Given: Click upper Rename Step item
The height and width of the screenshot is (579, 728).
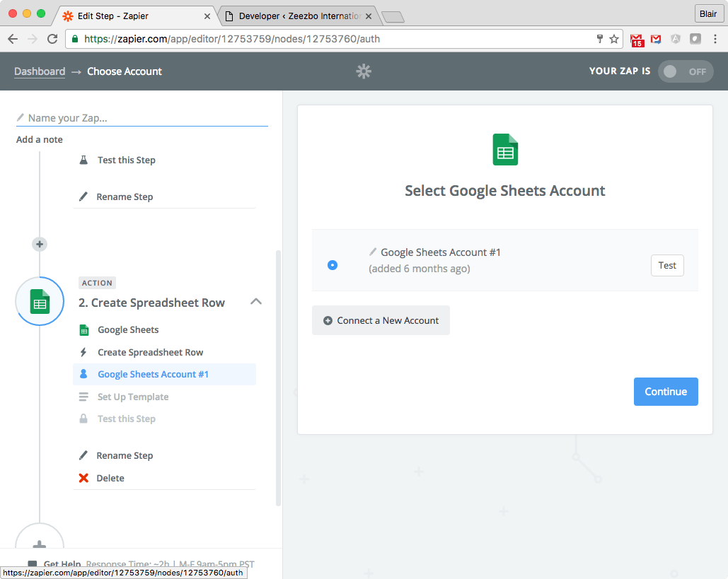Looking at the screenshot, I should coord(125,197).
